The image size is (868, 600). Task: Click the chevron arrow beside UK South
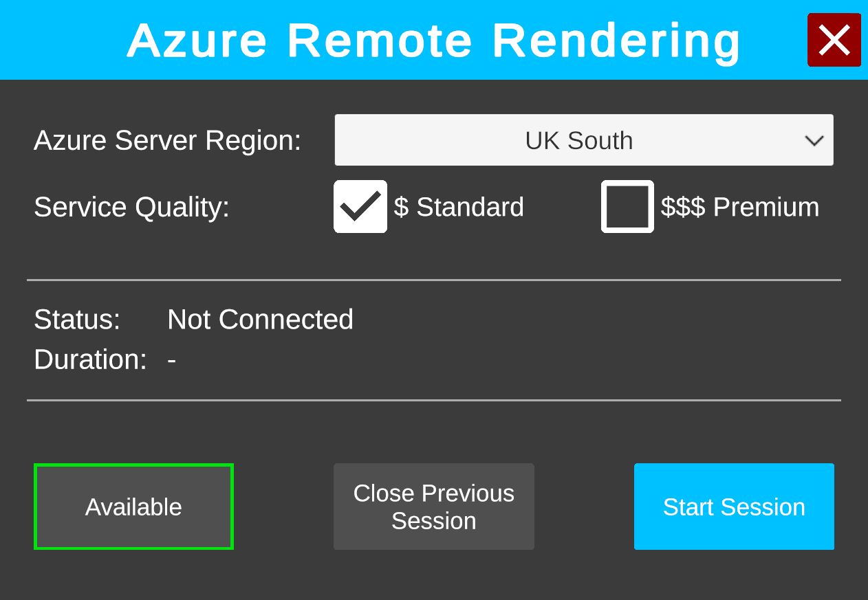(814, 141)
